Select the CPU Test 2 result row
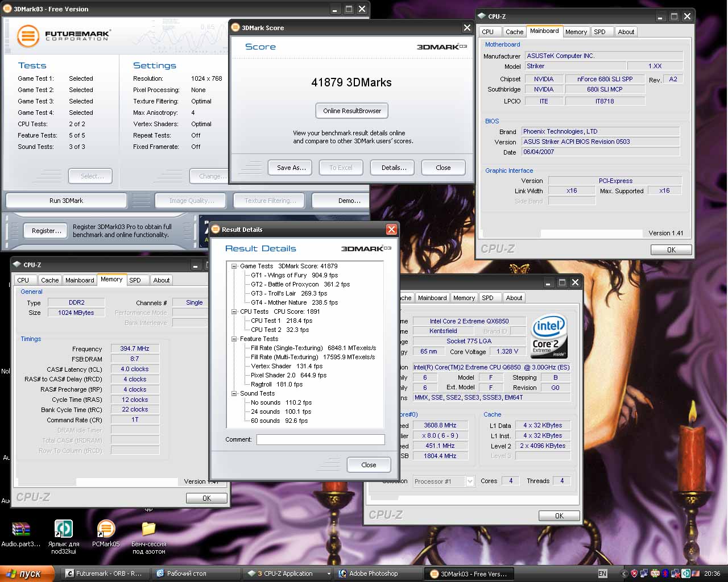728x582 pixels. (x=280, y=330)
